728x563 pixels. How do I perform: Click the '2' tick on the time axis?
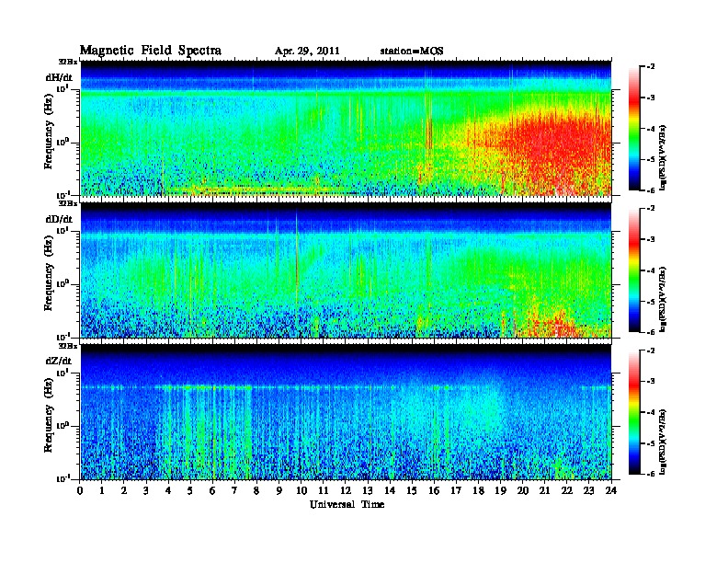pos(124,490)
